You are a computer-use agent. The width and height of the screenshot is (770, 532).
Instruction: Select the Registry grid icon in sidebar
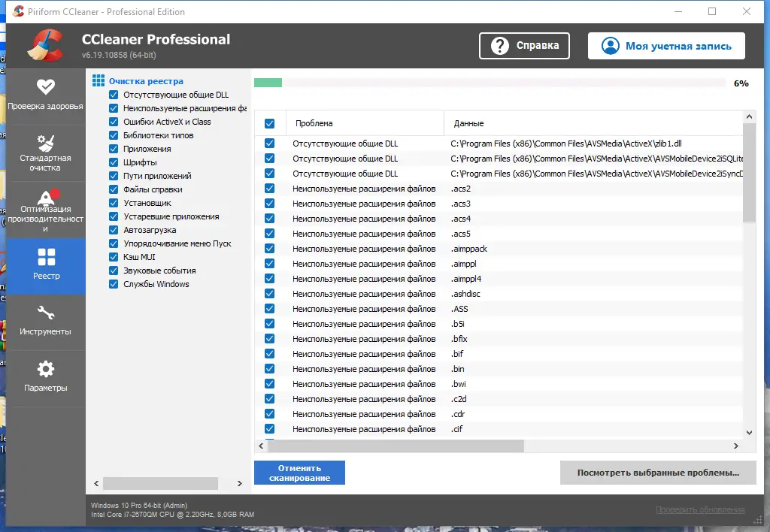(46, 257)
